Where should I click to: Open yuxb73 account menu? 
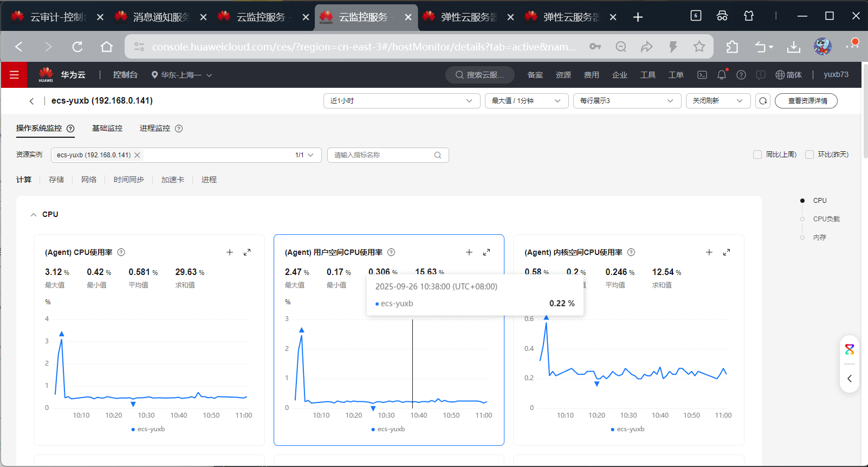click(836, 75)
